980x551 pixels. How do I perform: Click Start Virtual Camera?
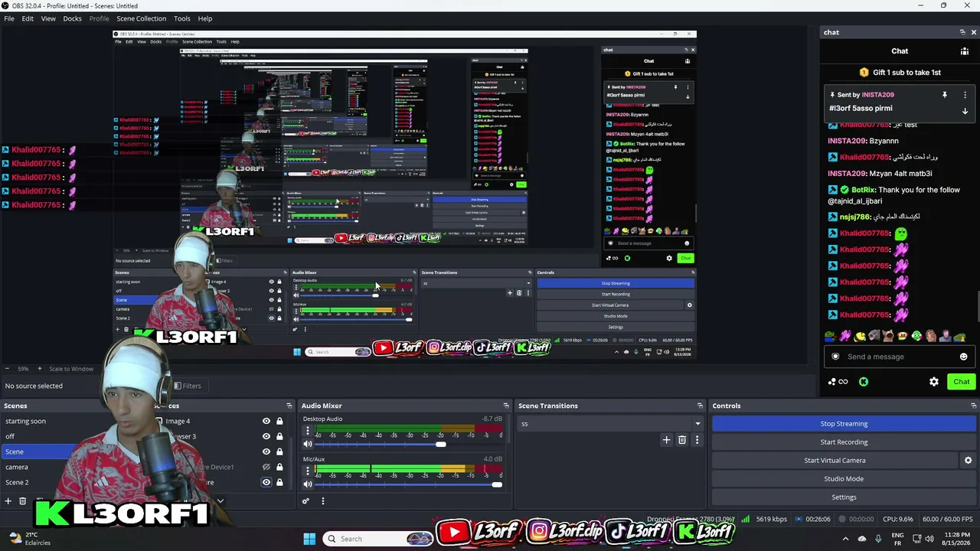835,461
